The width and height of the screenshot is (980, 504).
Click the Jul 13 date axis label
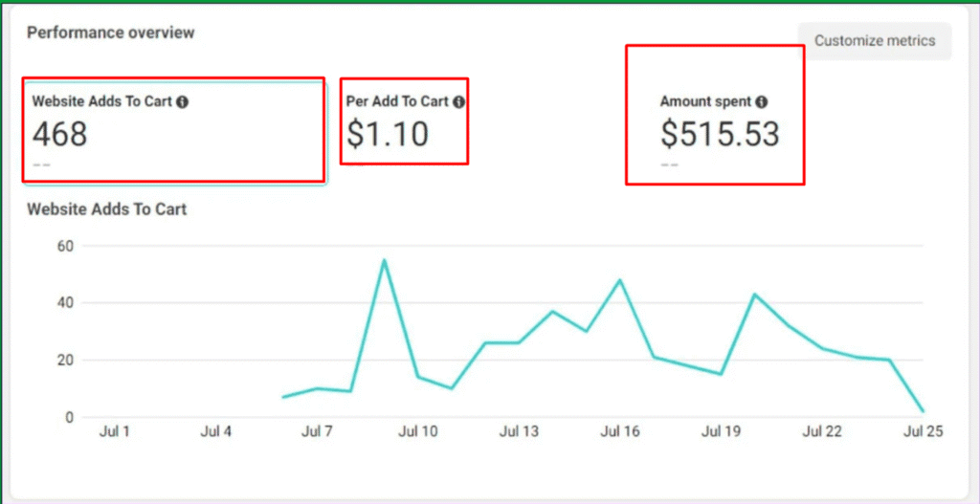pos(519,432)
